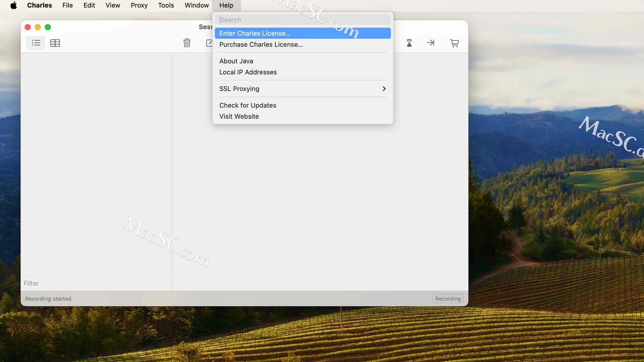Open the Edit menu

tap(89, 5)
